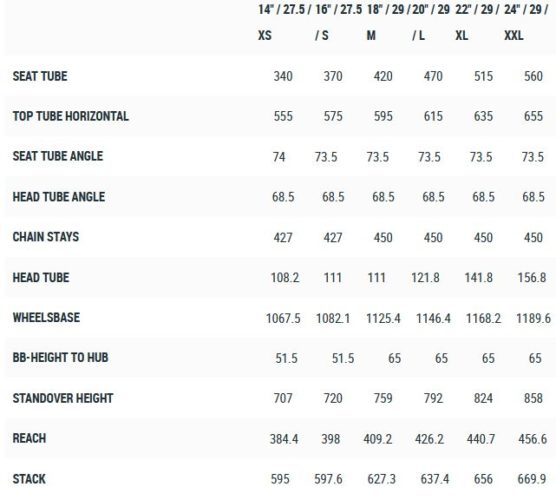This screenshot has height=500, width=556.
Task: Select standover height value 707
Action: pos(283,398)
